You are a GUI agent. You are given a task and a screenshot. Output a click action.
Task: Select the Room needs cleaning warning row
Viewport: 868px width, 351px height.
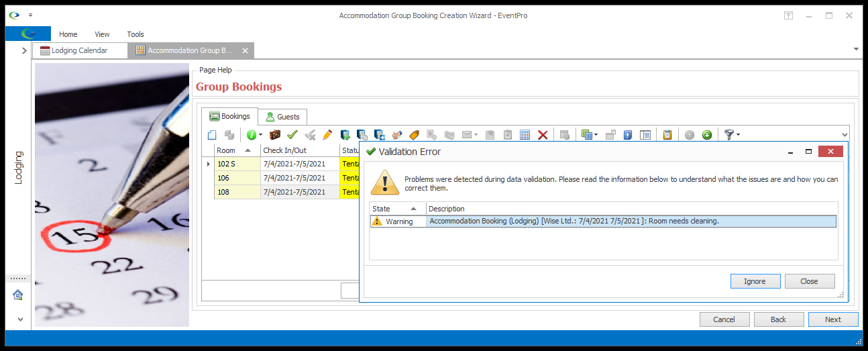click(604, 221)
